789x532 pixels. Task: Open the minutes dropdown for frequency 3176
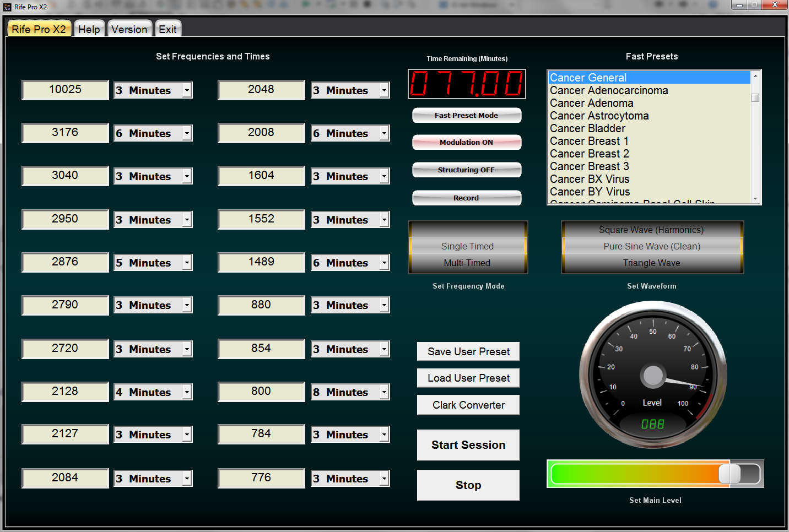click(187, 133)
